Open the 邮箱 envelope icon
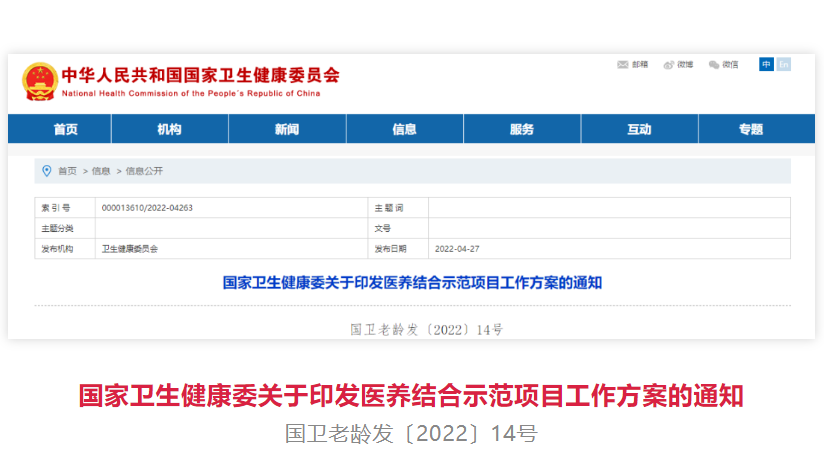The width and height of the screenshot is (824, 458). coord(623,65)
